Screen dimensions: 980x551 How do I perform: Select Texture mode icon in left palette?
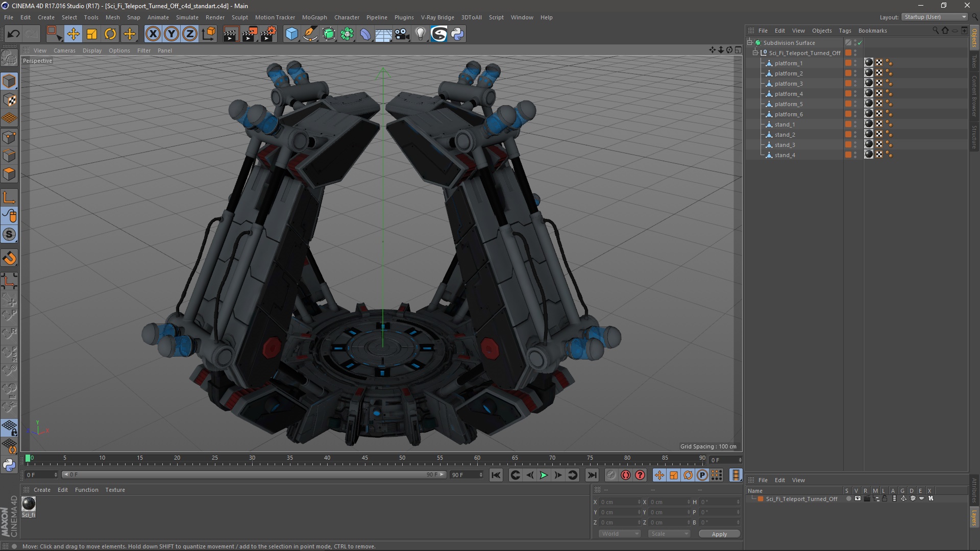click(9, 99)
